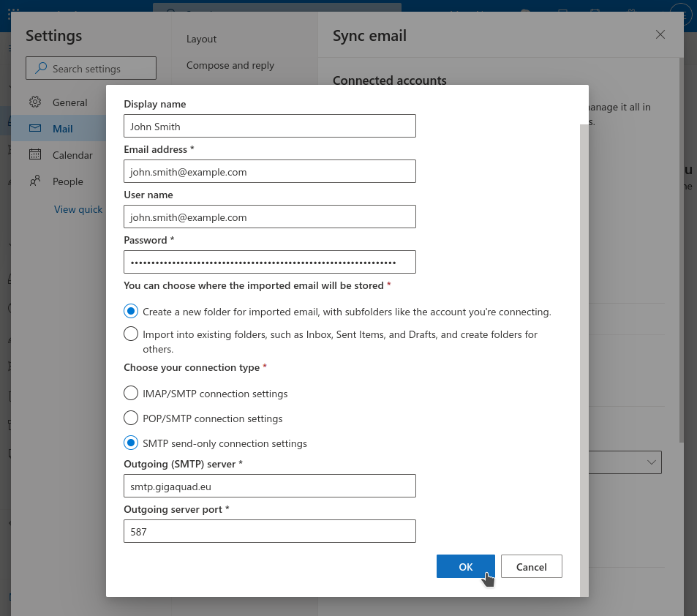Close the Sync email panel
The width and height of the screenshot is (697, 616).
click(x=660, y=34)
